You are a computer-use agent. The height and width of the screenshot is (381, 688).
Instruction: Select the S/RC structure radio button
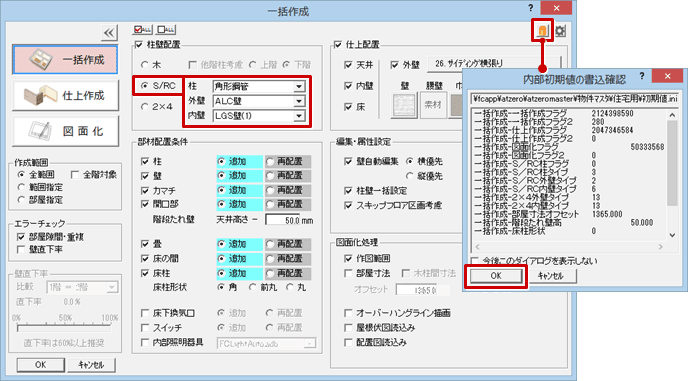[x=144, y=86]
